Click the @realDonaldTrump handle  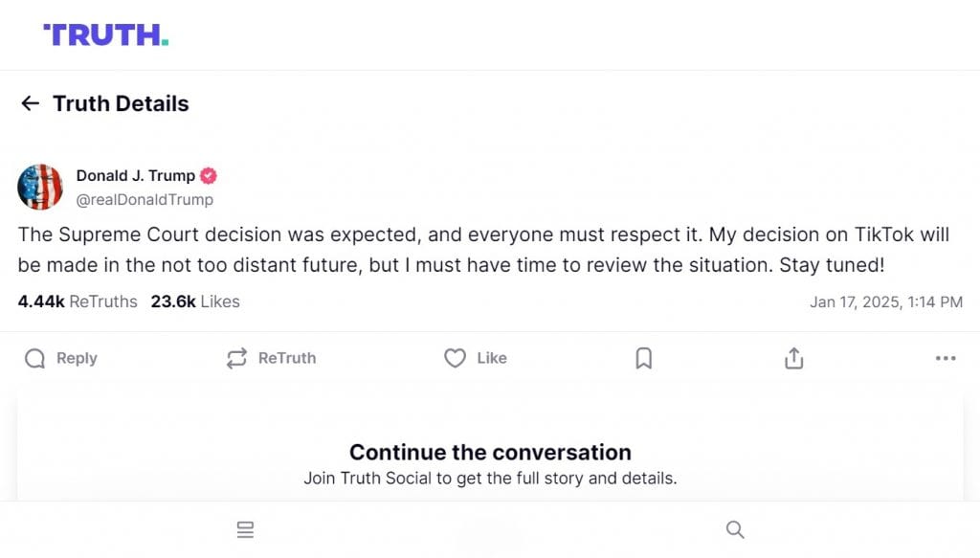(x=145, y=199)
